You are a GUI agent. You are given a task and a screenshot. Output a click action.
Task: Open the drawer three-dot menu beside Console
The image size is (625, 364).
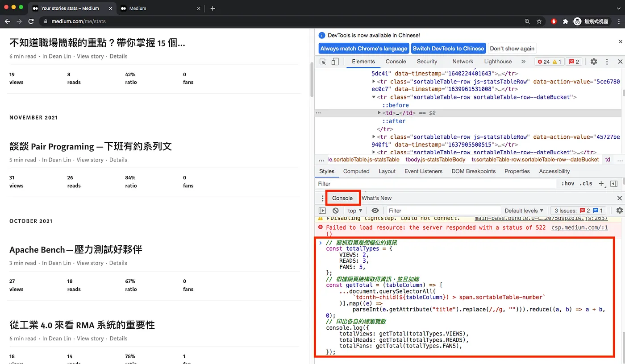tap(322, 198)
